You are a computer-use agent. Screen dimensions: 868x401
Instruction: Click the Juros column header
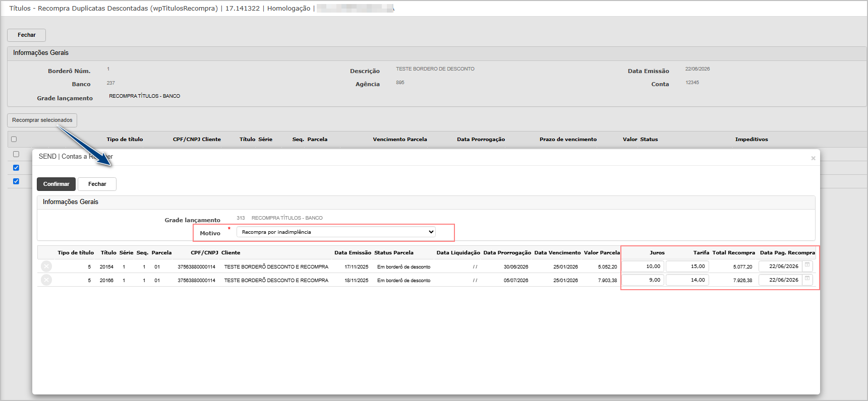657,253
